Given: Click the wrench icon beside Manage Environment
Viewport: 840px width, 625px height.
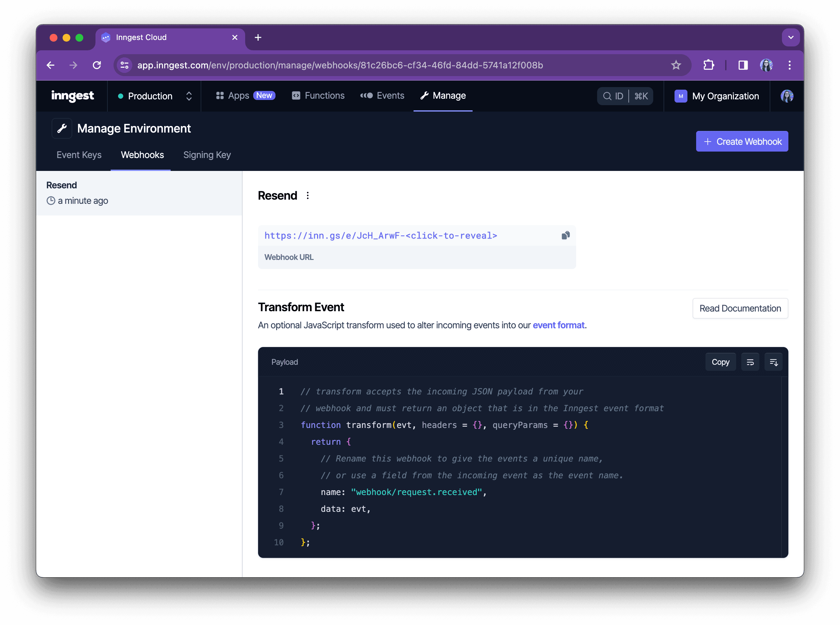Looking at the screenshot, I should click(x=62, y=128).
